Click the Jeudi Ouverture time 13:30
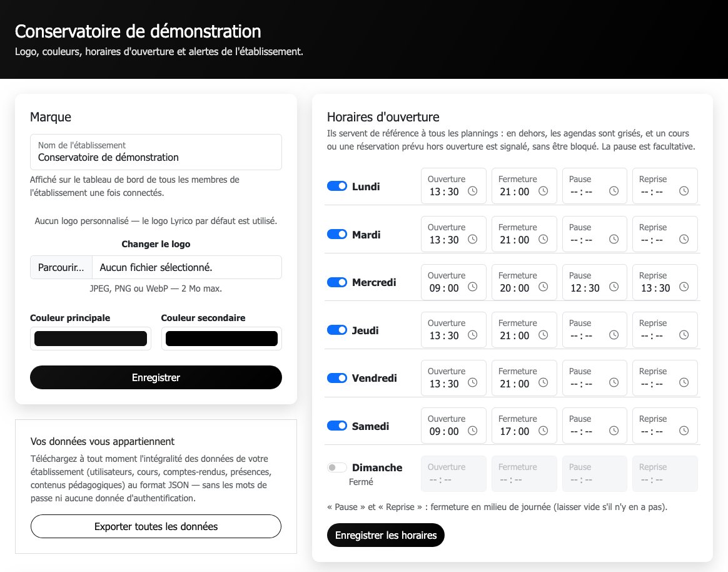Image resolution: width=728 pixels, height=572 pixels. (x=444, y=336)
